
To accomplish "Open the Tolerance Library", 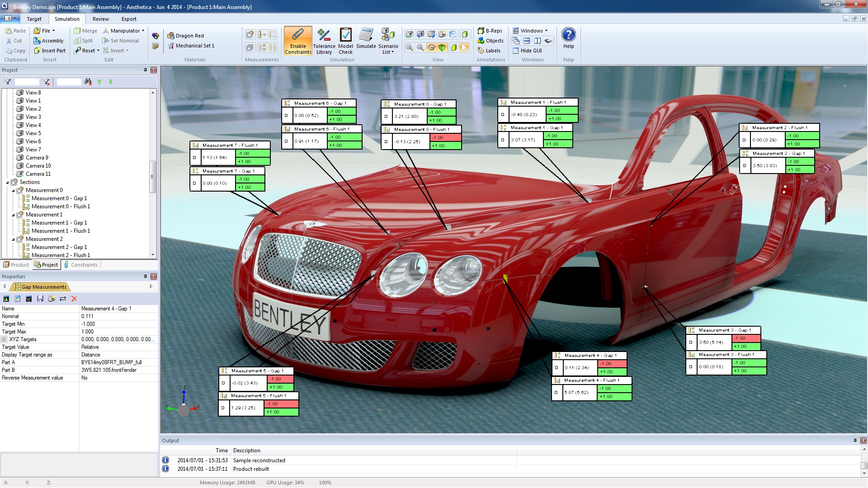I will 324,41.
